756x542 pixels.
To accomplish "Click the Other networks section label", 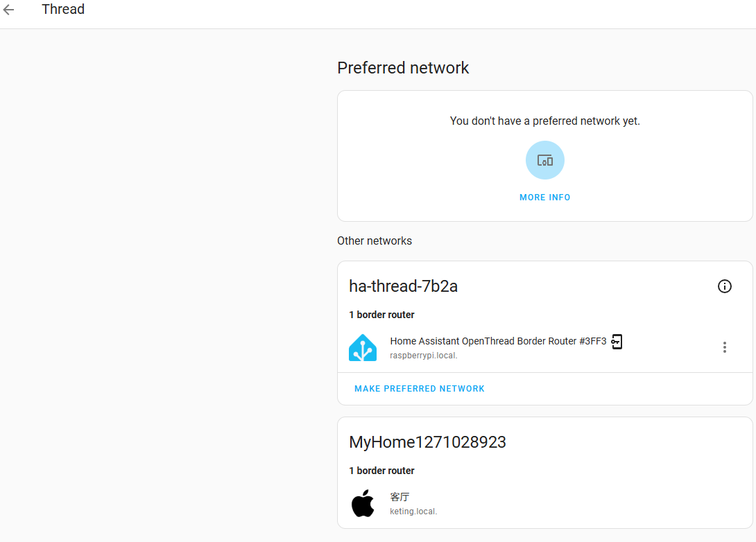I will [x=374, y=241].
